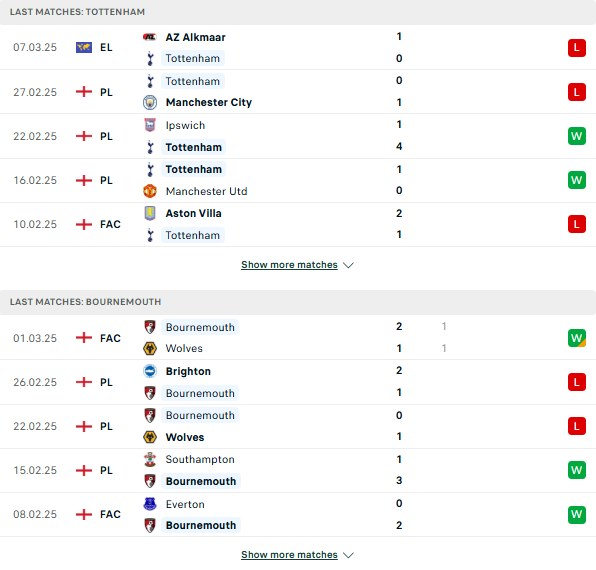Image resolution: width=596 pixels, height=570 pixels.
Task: Open Show more matches link under Bournemouth
Action: click(289, 555)
